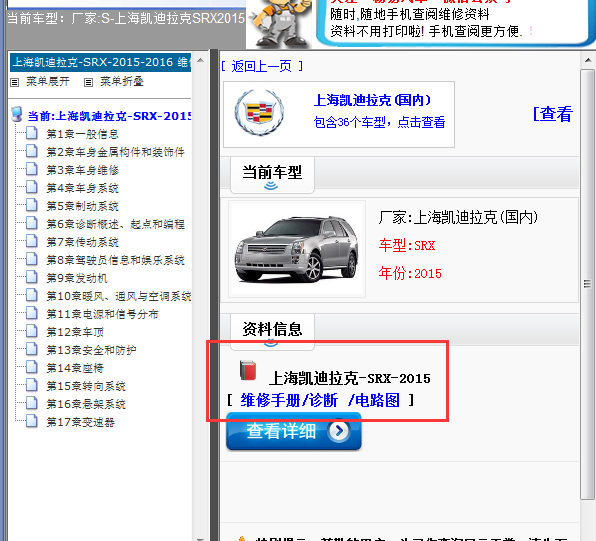The height and width of the screenshot is (541, 596).
Task: Open chapter 第7章传动系统
Action: 82,242
